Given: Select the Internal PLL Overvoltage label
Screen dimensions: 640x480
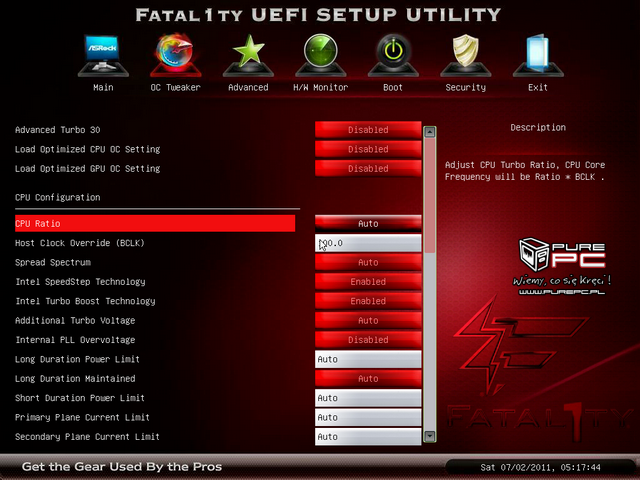Looking at the screenshot, I should [75, 340].
